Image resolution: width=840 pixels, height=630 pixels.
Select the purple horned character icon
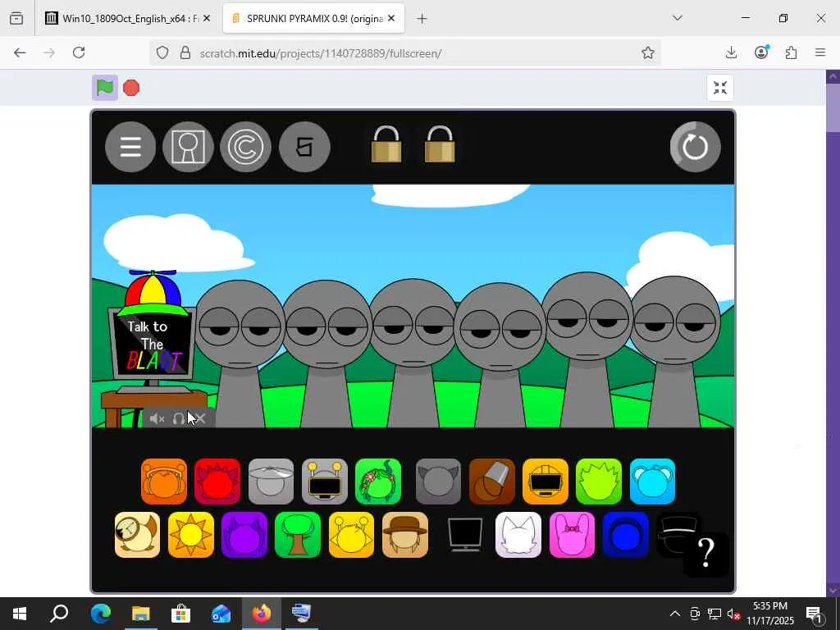244,535
